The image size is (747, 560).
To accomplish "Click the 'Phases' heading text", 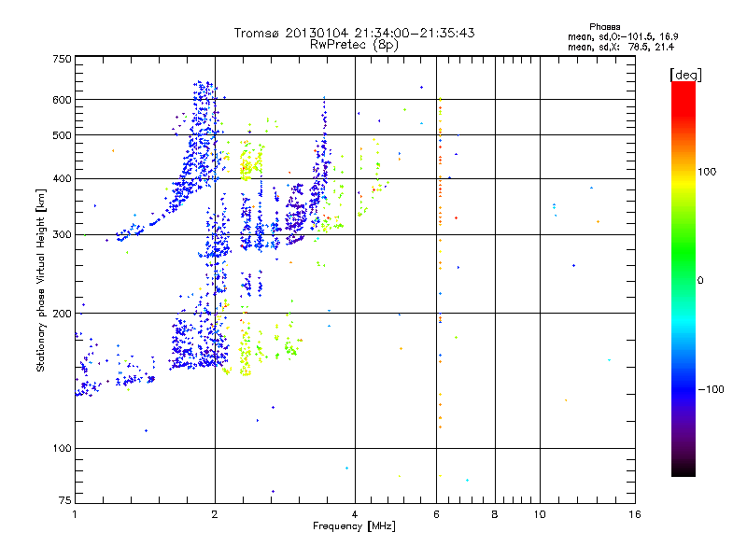I will pyautogui.click(x=604, y=27).
